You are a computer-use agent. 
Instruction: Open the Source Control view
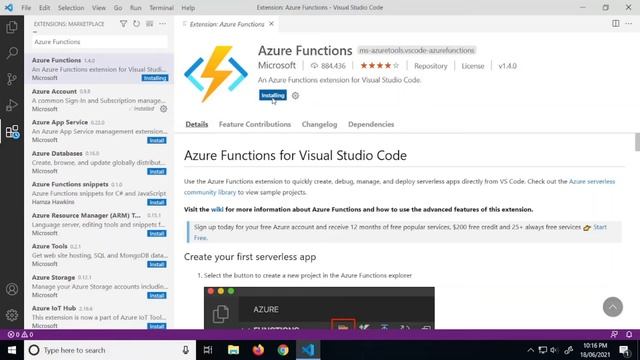point(12,79)
